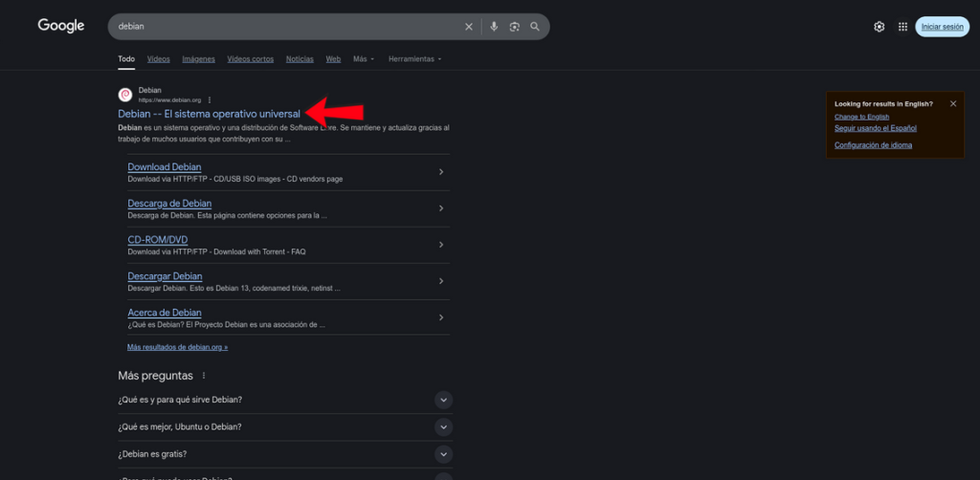Expand '¿Qué es y para qué sirve Debian?'
980x480 pixels.
click(443, 400)
